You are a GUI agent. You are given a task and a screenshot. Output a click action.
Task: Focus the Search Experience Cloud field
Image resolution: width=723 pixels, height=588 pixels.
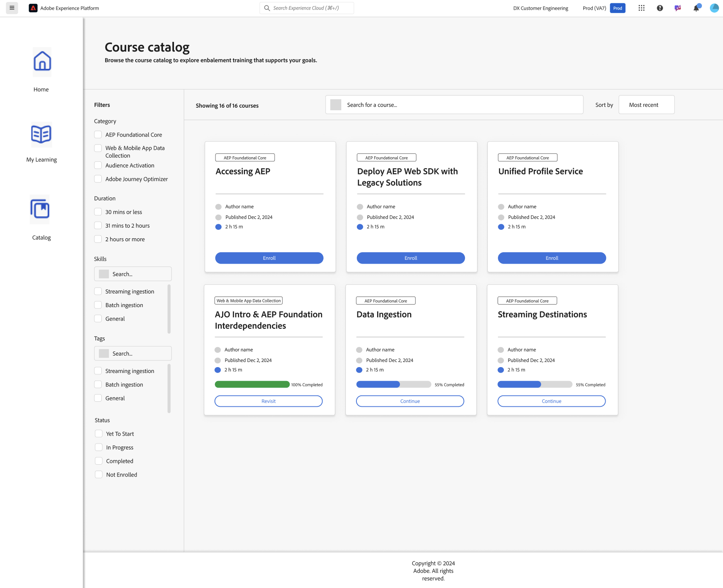[307, 8]
